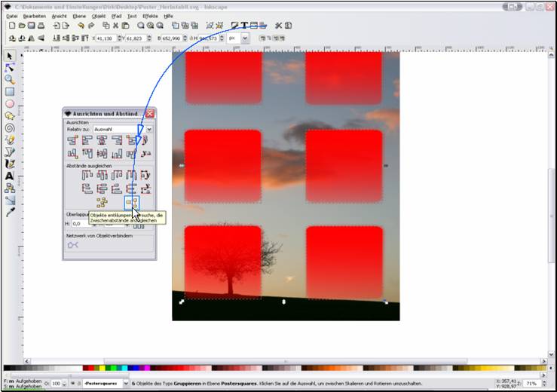Image resolution: width=557 pixels, height=392 pixels.
Task: Select the Zoom magnifier tool
Action: coord(10,79)
